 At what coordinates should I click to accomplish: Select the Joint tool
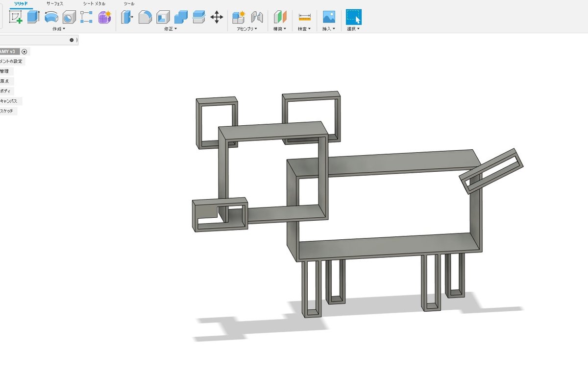point(257,17)
